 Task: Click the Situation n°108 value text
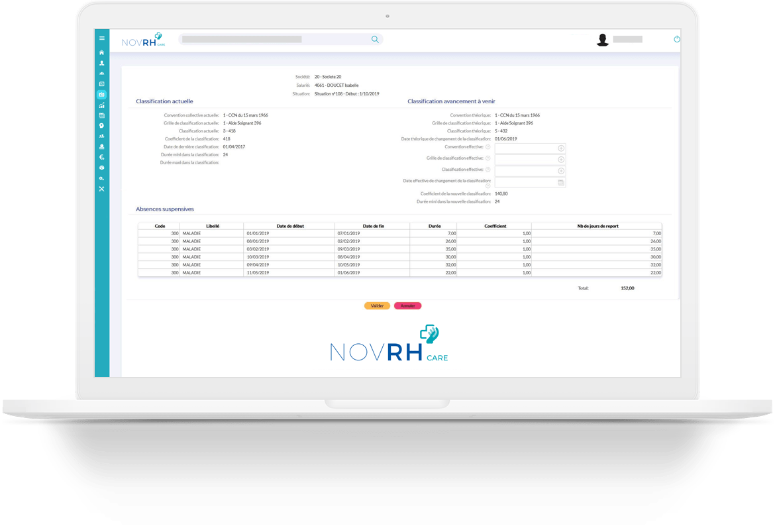[x=346, y=94]
